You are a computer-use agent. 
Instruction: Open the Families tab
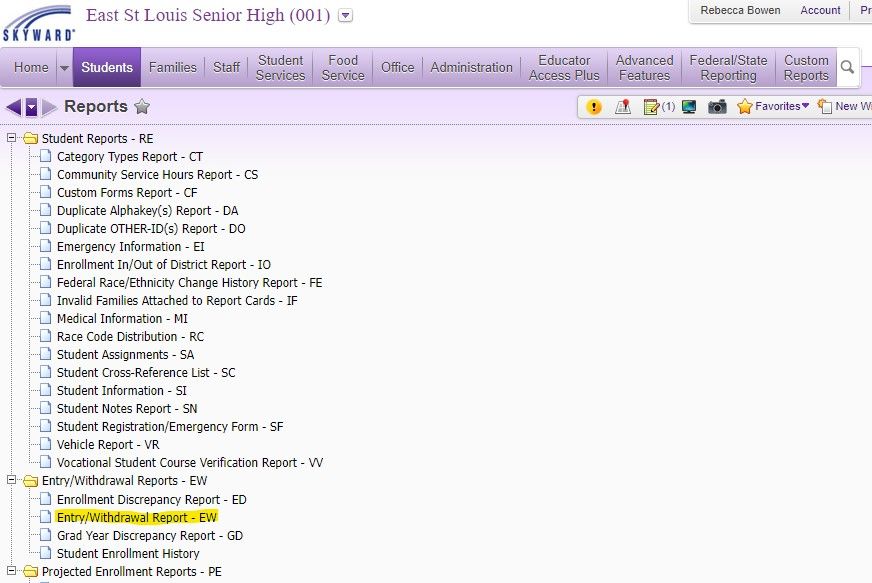click(173, 68)
